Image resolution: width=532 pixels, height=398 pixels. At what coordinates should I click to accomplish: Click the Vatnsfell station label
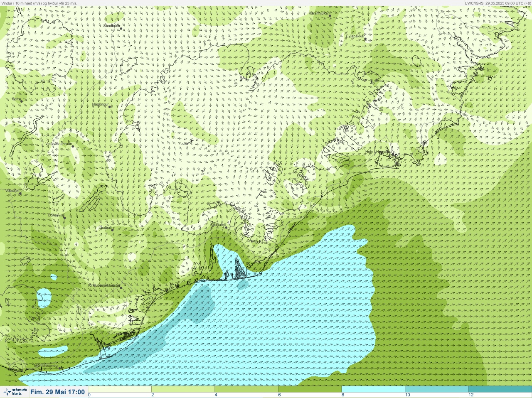[12, 190]
